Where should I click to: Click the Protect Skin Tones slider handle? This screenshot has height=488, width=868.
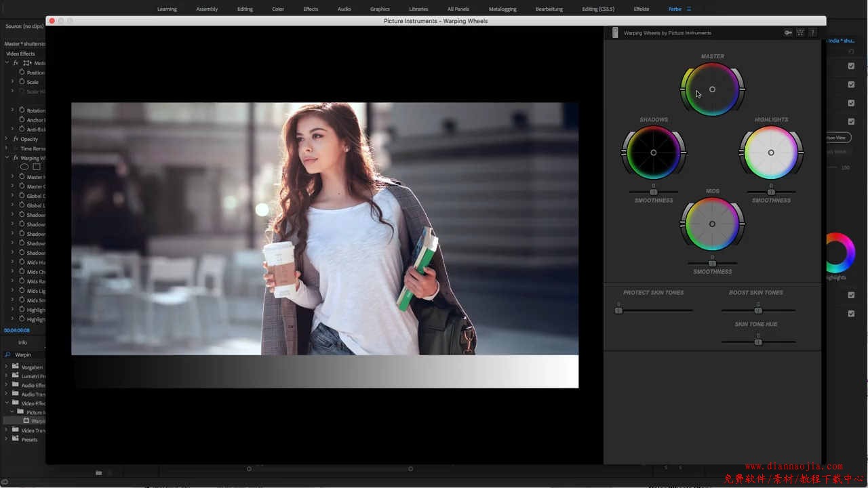(618, 310)
